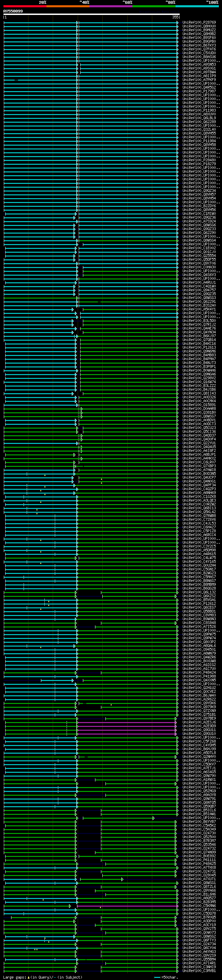Click the red 20% identity legend bar

pyautogui.click(x=25, y=7)
